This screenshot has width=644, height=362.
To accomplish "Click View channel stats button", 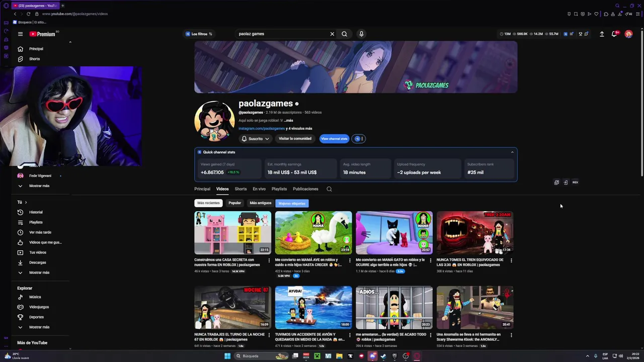I will click(334, 139).
